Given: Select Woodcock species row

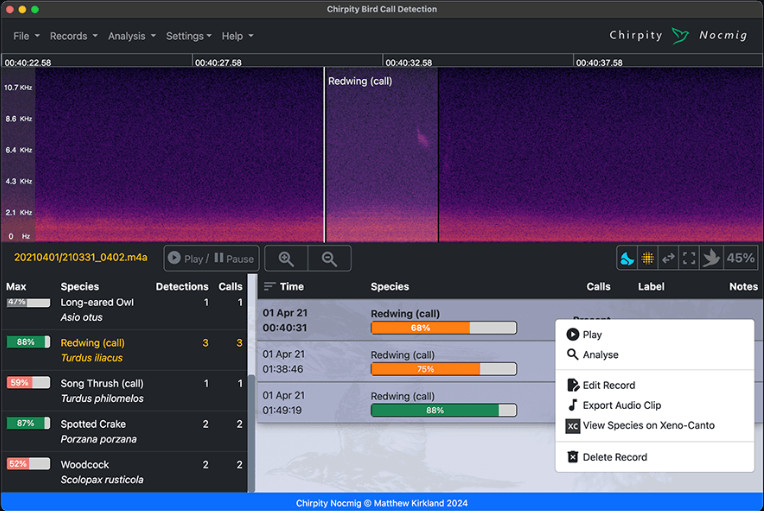Looking at the screenshot, I should pyautogui.click(x=125, y=472).
